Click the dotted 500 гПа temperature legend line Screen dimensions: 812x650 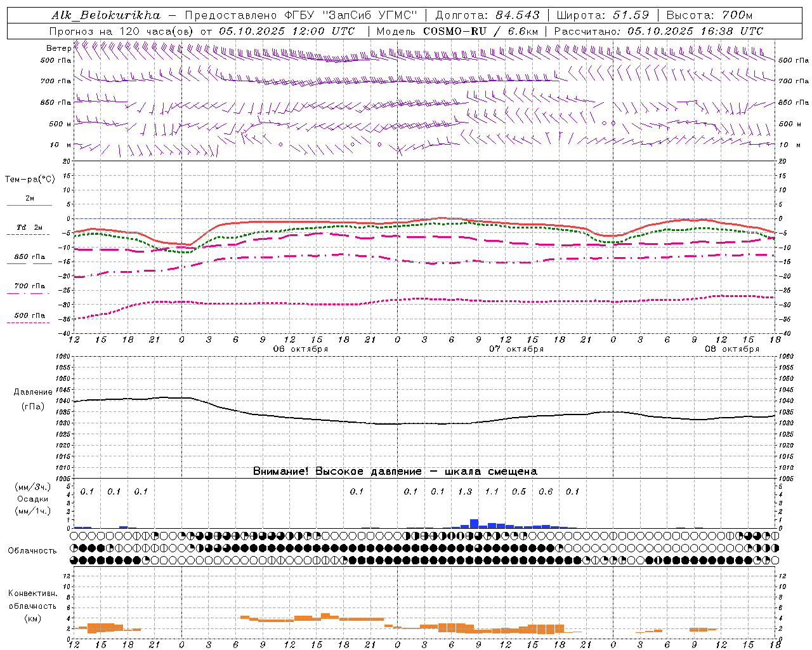tap(28, 323)
